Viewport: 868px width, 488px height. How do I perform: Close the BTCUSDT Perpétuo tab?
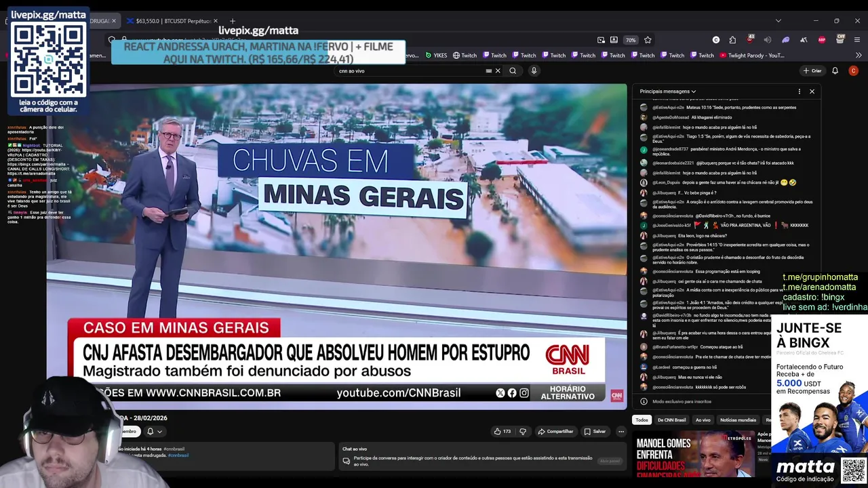[x=217, y=21]
